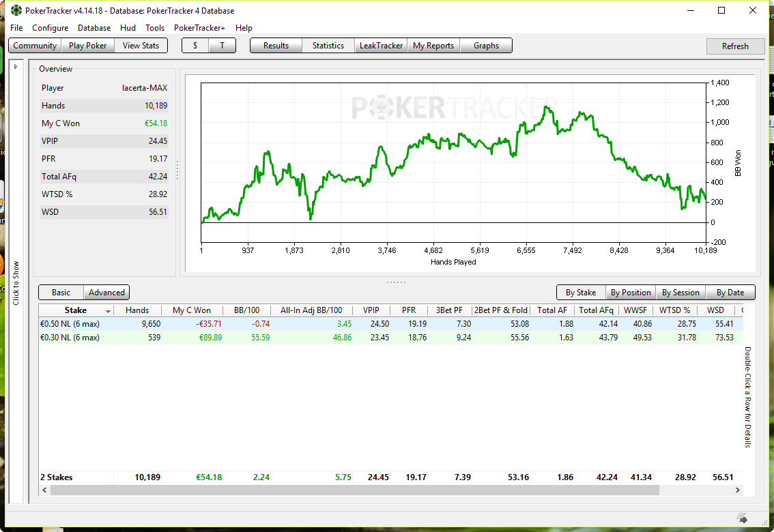
Task: Sort table by Total AFq column header
Action: pyautogui.click(x=597, y=310)
